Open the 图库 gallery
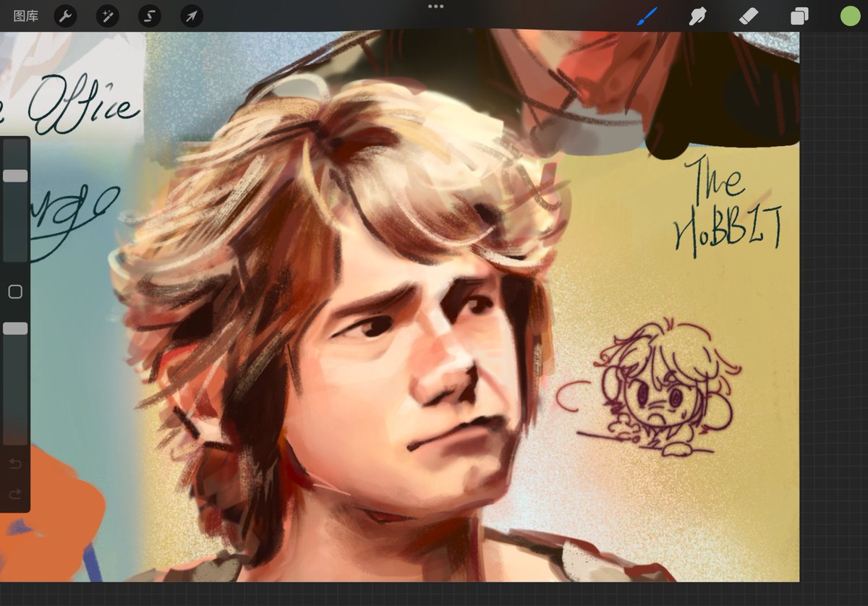The image size is (868, 606). click(26, 16)
